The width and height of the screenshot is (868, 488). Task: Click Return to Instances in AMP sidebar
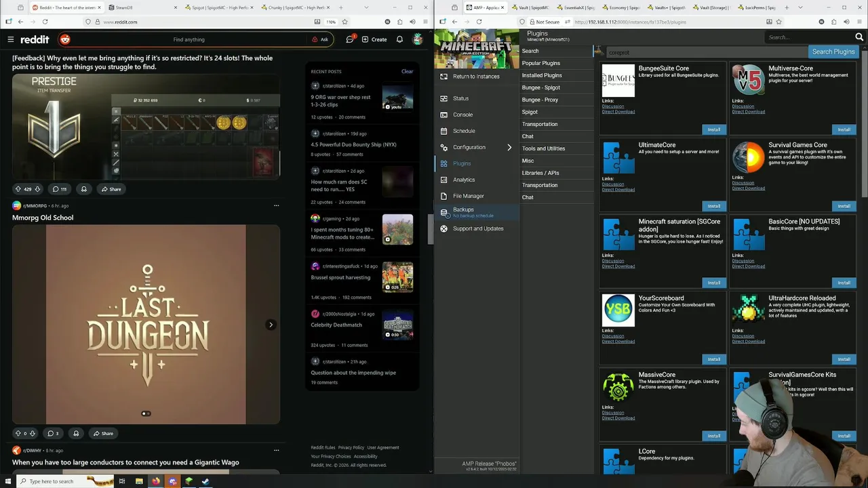pos(476,77)
